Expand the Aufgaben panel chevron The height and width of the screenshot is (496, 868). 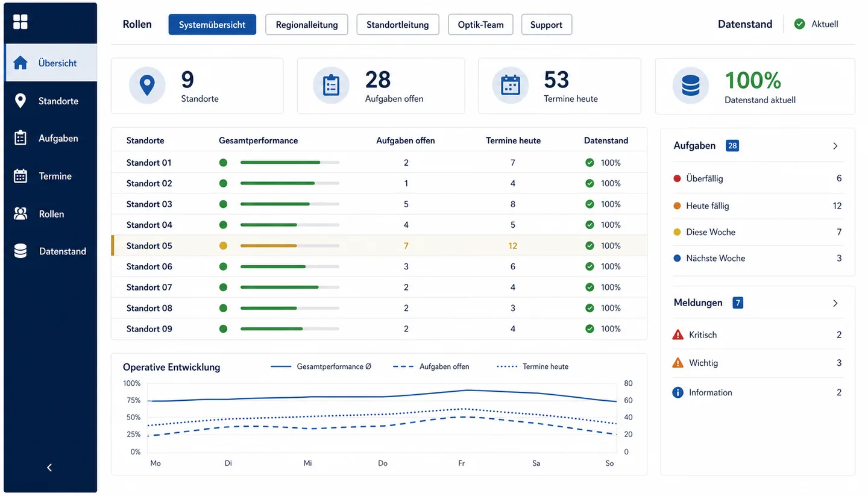point(835,146)
